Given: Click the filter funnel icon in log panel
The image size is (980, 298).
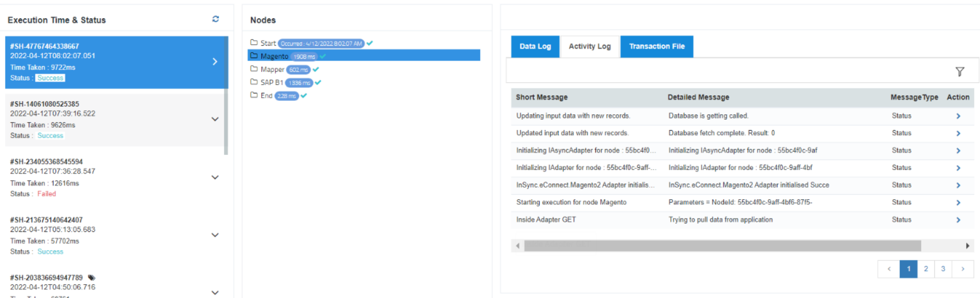Looking at the screenshot, I should point(960,72).
